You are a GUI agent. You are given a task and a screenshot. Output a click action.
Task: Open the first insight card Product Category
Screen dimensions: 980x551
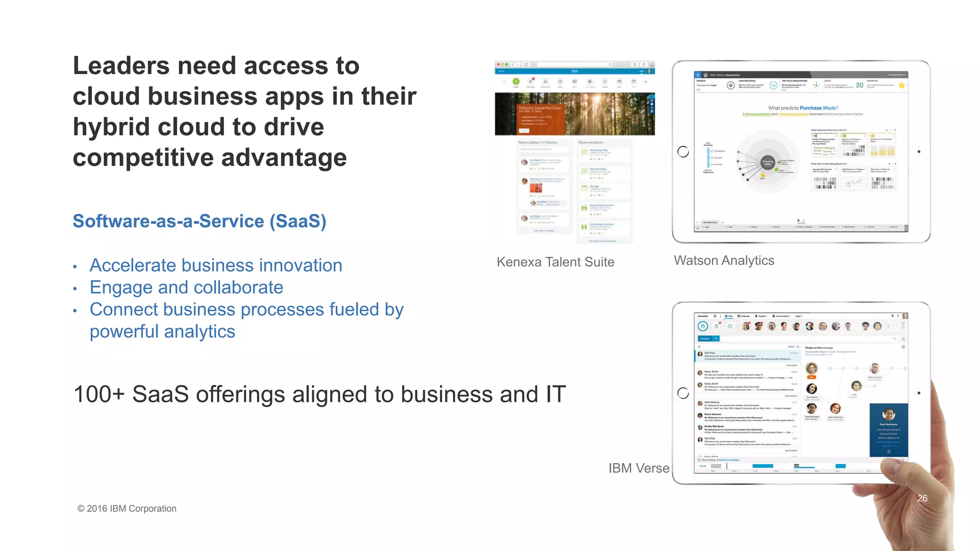824,145
